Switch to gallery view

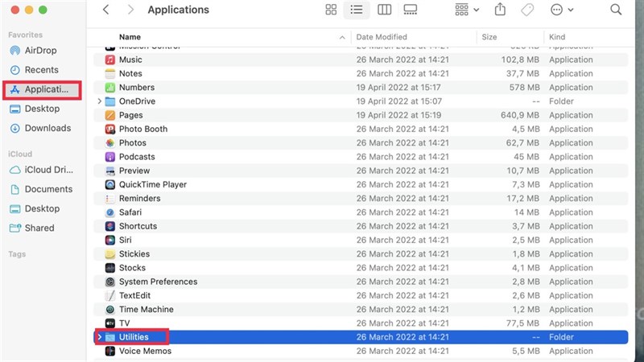click(x=411, y=10)
